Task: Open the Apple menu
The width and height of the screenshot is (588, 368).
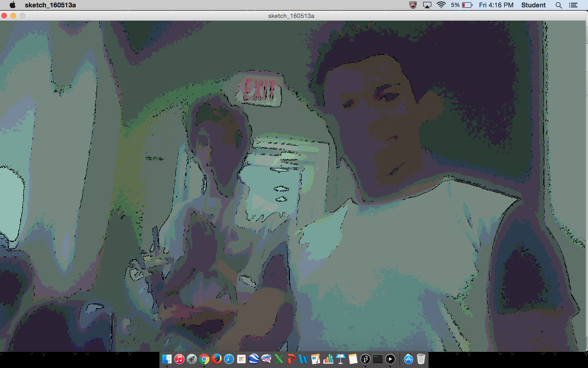Action: click(x=12, y=5)
